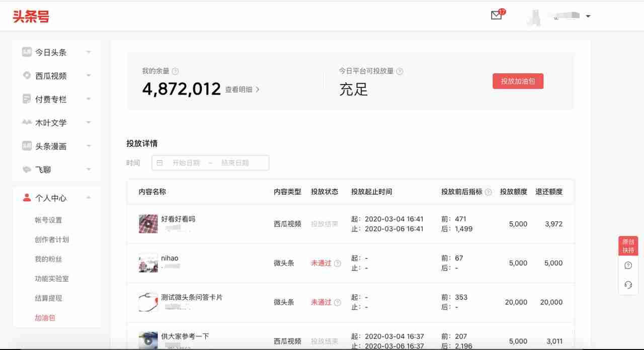644x350 pixels.
Task: Open 我的粉丝 in sidebar
Action: point(48,259)
